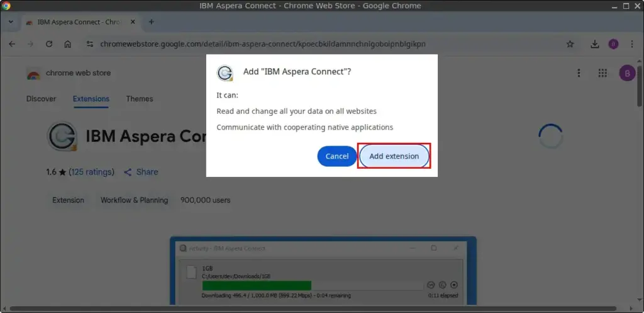Open a new tab with plus button

pyautogui.click(x=151, y=22)
